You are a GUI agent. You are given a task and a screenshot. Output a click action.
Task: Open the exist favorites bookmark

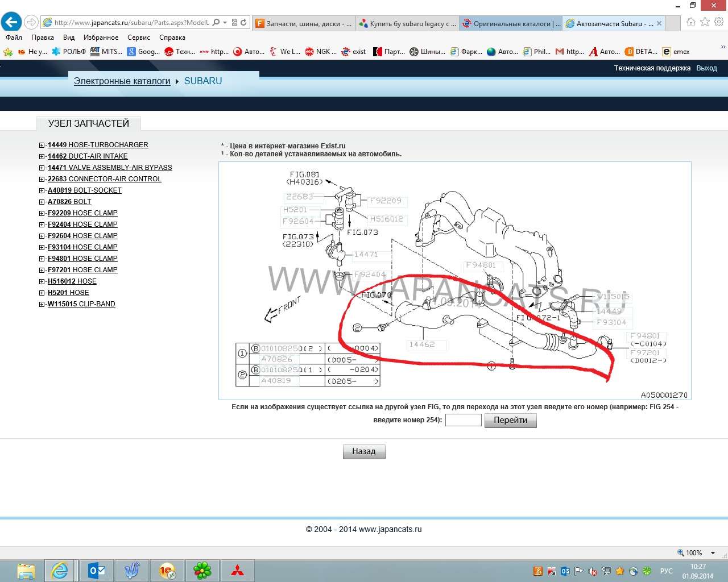[353, 52]
